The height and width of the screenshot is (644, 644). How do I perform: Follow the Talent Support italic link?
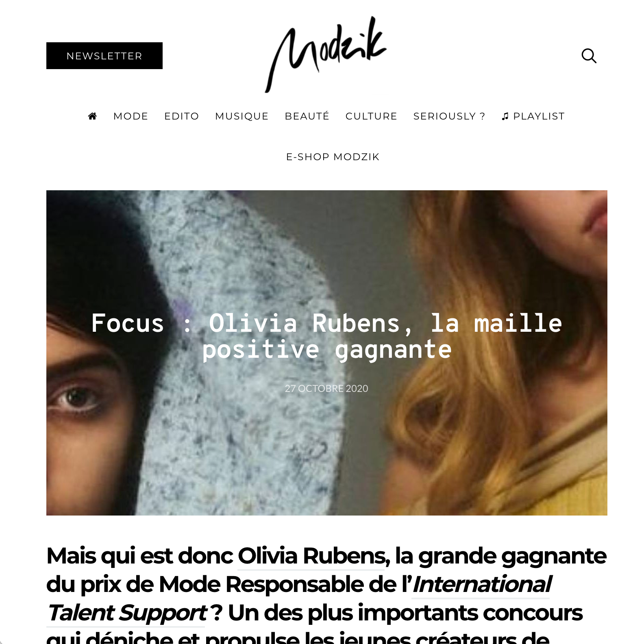click(126, 613)
